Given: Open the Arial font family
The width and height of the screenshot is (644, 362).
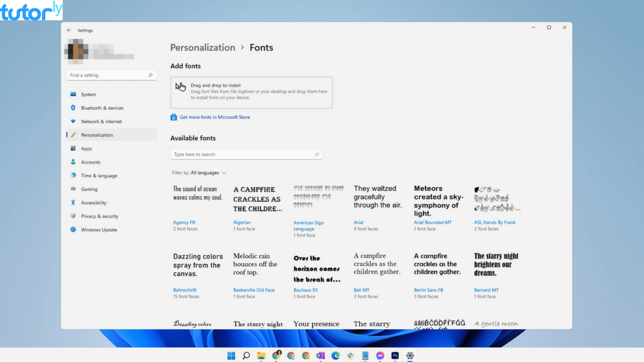Looking at the screenshot, I should click(379, 207).
